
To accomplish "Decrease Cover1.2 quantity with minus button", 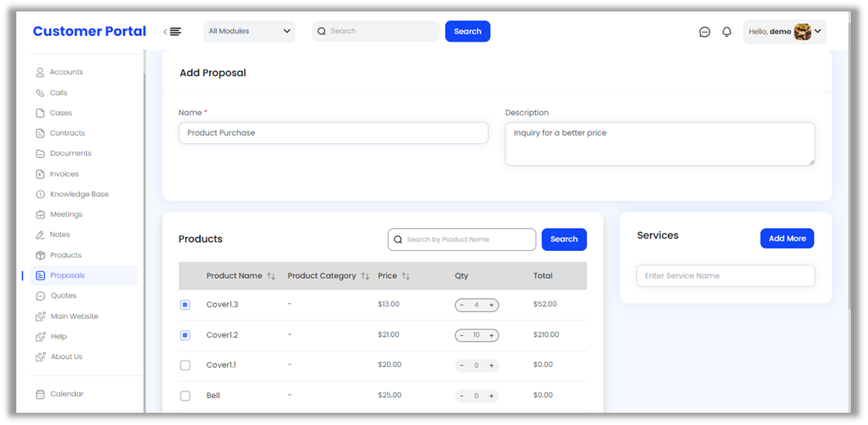I will coord(461,335).
